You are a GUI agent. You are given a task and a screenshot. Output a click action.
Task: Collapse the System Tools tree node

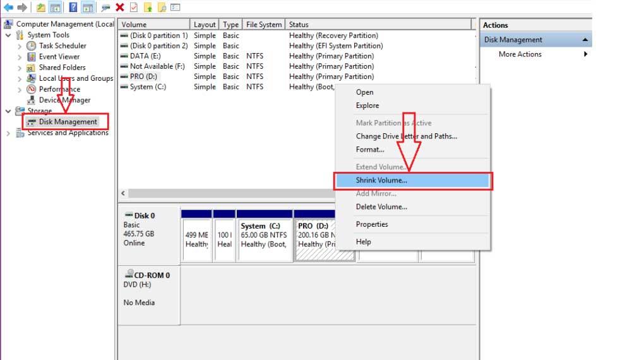8,35
